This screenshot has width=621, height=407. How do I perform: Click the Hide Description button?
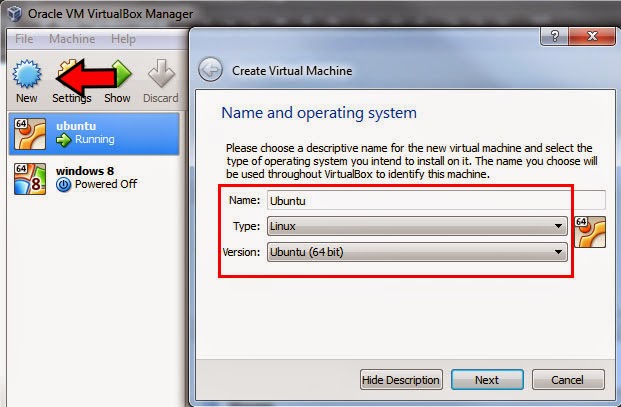401,380
